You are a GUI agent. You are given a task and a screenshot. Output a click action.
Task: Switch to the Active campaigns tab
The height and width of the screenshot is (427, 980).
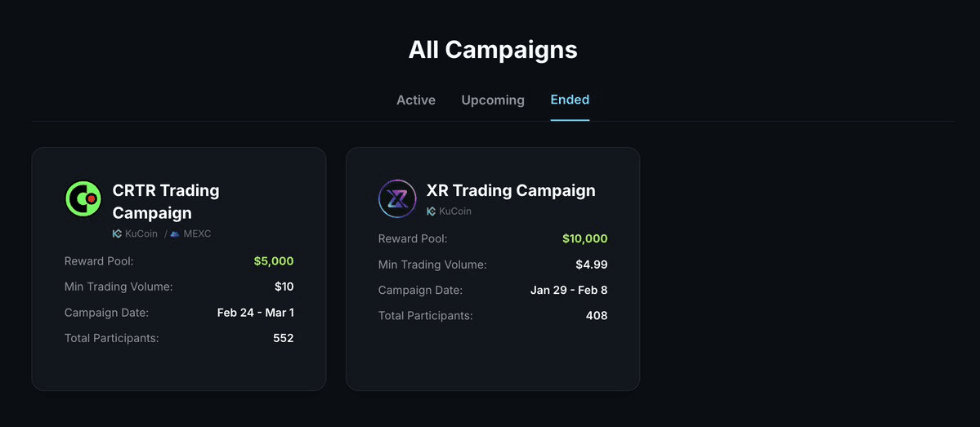pyautogui.click(x=416, y=100)
